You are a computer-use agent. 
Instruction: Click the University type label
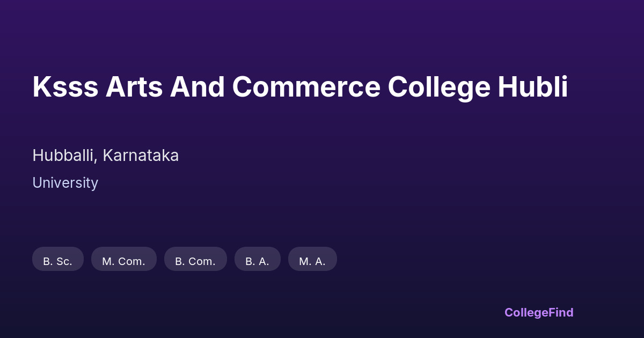pyautogui.click(x=65, y=183)
